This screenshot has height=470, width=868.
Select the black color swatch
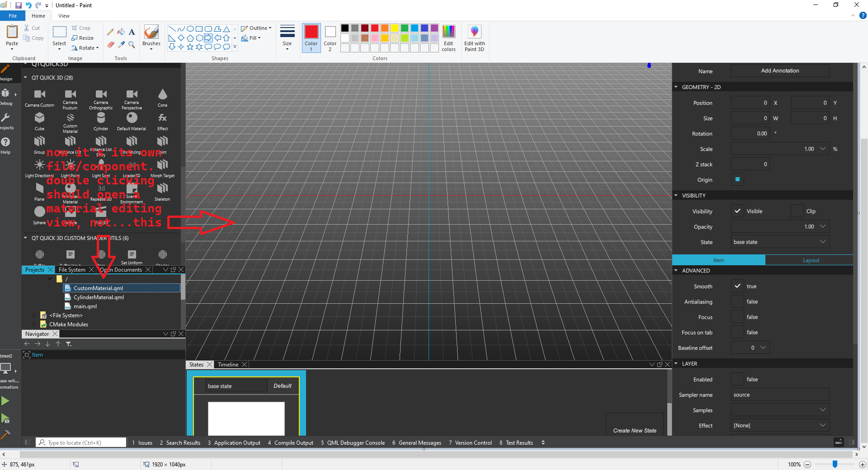click(x=345, y=28)
